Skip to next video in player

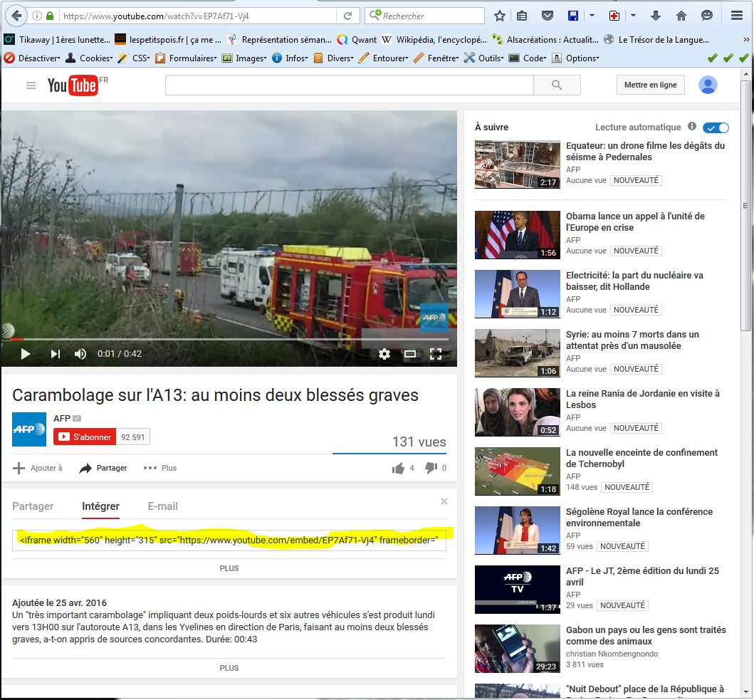(55, 354)
